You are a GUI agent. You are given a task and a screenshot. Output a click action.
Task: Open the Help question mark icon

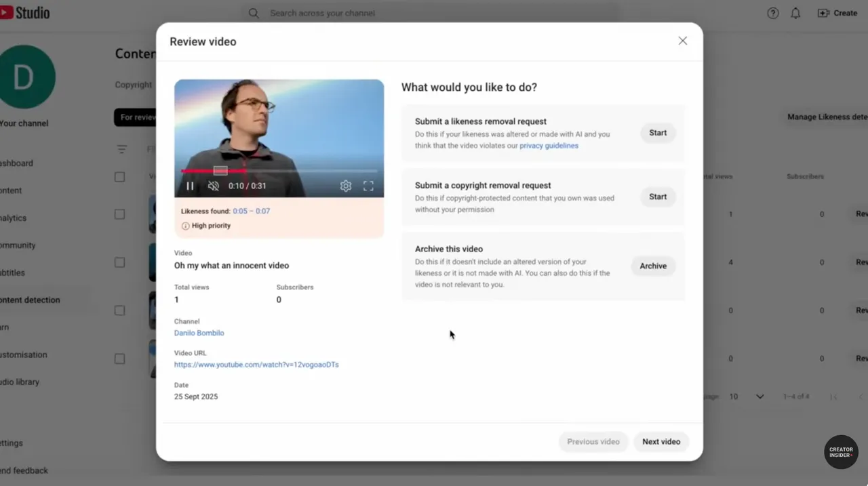coord(772,13)
